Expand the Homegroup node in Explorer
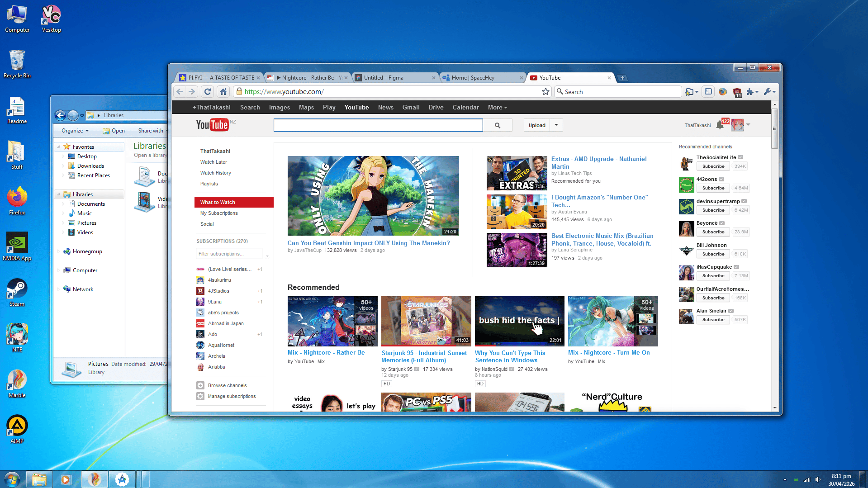This screenshot has width=868, height=488. [58, 251]
